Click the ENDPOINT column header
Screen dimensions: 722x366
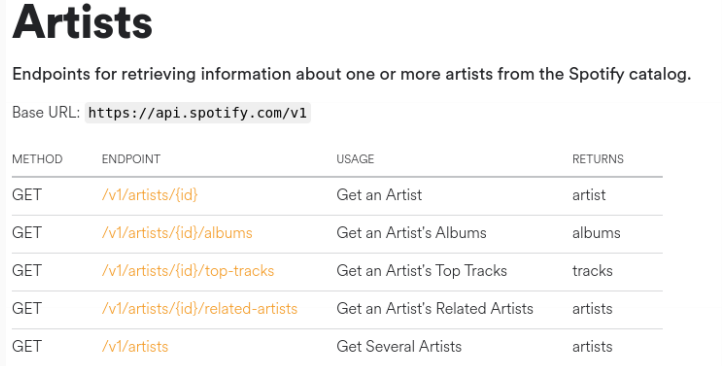tap(131, 159)
